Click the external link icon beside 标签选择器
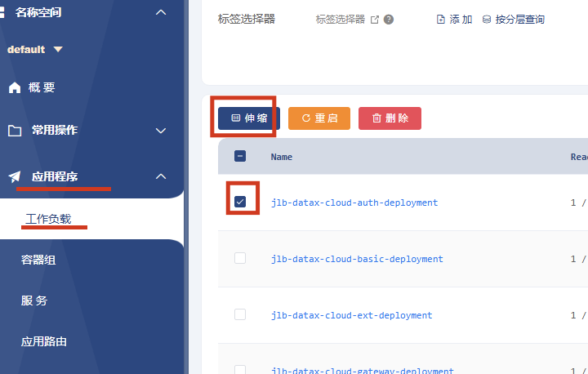Image resolution: width=588 pixels, height=374 pixels. [375, 20]
